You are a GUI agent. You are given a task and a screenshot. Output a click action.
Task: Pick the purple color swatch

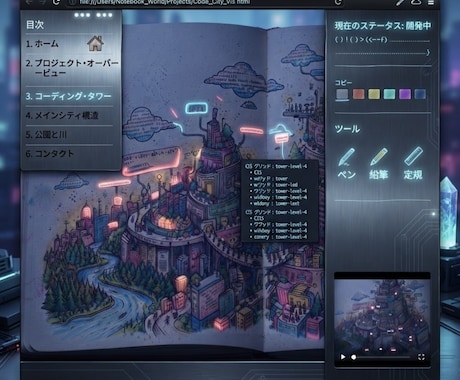(x=405, y=94)
